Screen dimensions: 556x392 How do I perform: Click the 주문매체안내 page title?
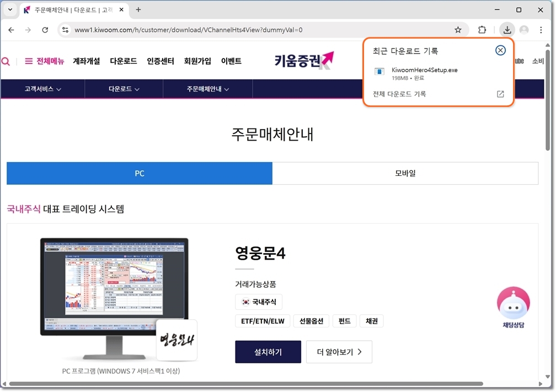[x=272, y=135]
